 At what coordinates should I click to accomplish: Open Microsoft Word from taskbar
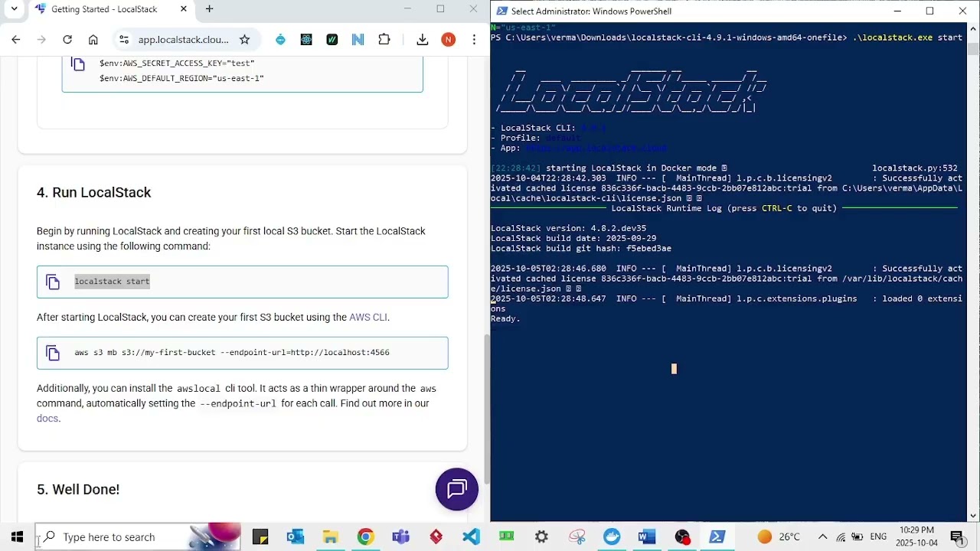(x=647, y=537)
